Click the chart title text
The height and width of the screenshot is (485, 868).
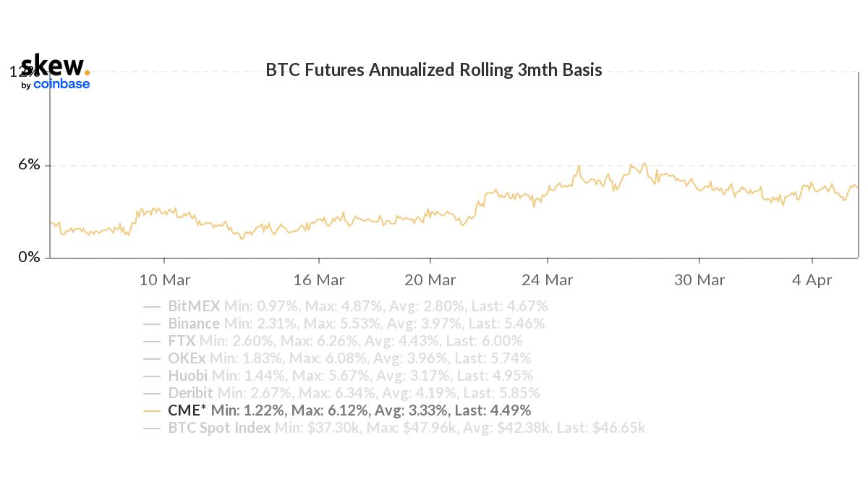434,70
